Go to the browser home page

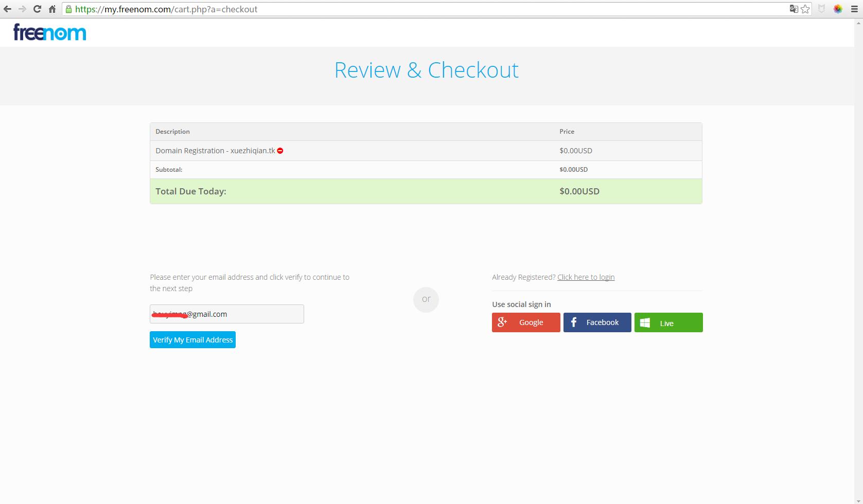pyautogui.click(x=52, y=9)
